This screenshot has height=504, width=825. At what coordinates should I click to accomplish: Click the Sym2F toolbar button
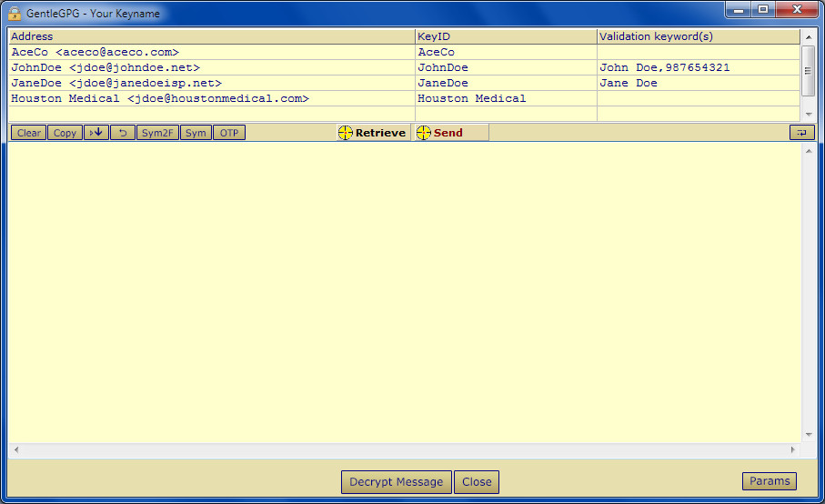(157, 133)
